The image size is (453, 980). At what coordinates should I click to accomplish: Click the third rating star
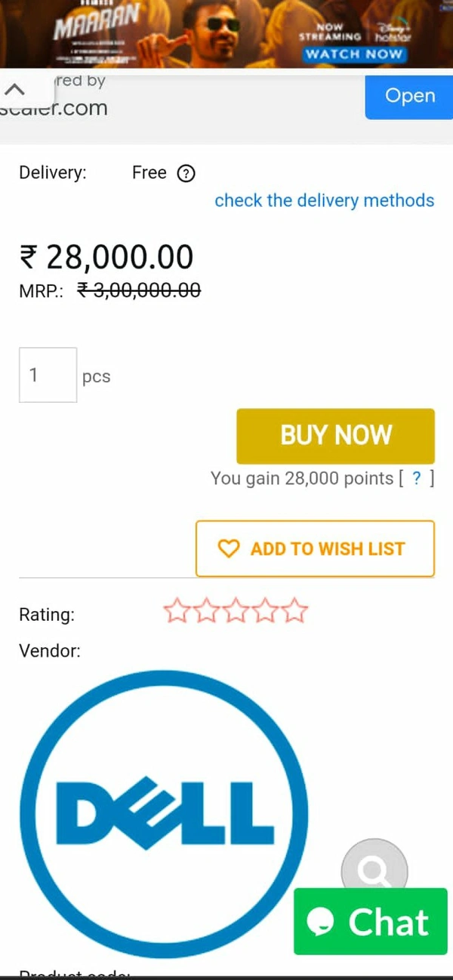(x=236, y=610)
